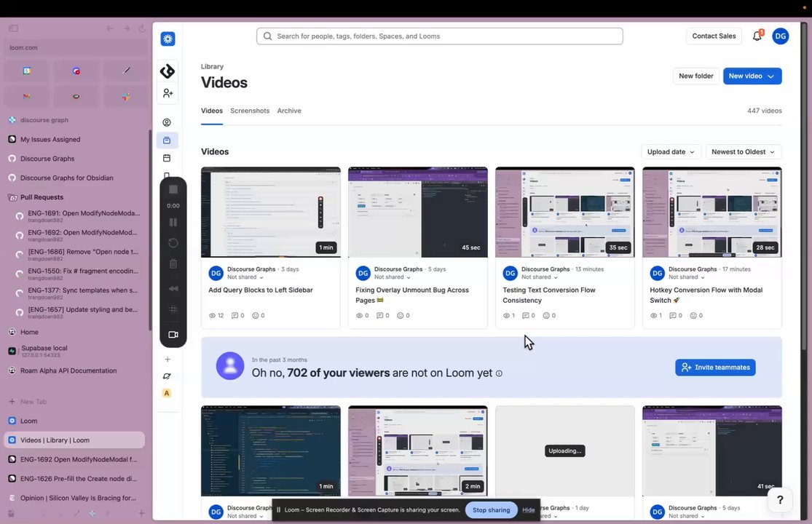Click the restart recording icon
The image size is (812, 524).
tap(173, 243)
